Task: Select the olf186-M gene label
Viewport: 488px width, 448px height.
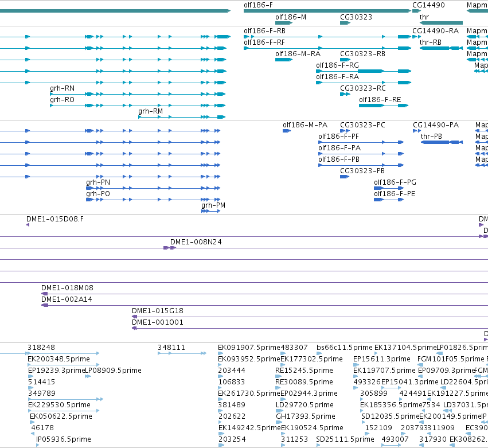Action: [291, 17]
